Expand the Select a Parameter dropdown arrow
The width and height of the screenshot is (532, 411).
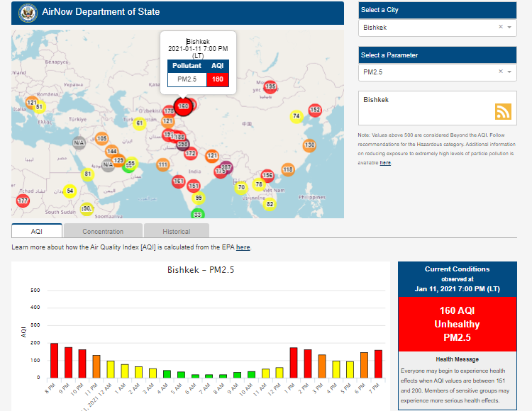[510, 72]
